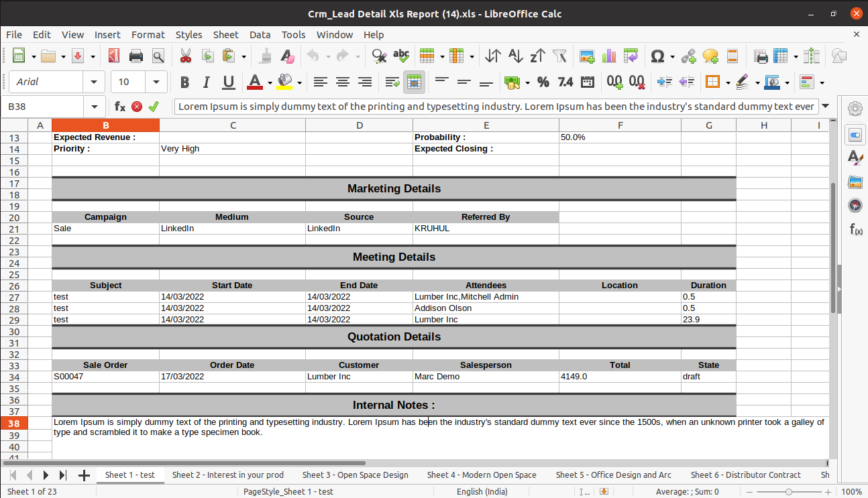Run Spelling check icon
868x498 pixels.
click(x=401, y=56)
